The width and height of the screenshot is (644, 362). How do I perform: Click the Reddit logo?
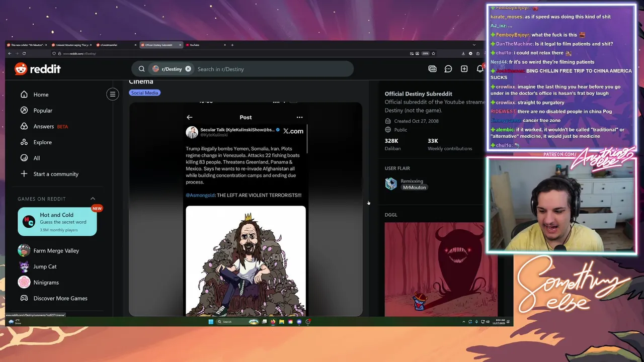coord(37,69)
